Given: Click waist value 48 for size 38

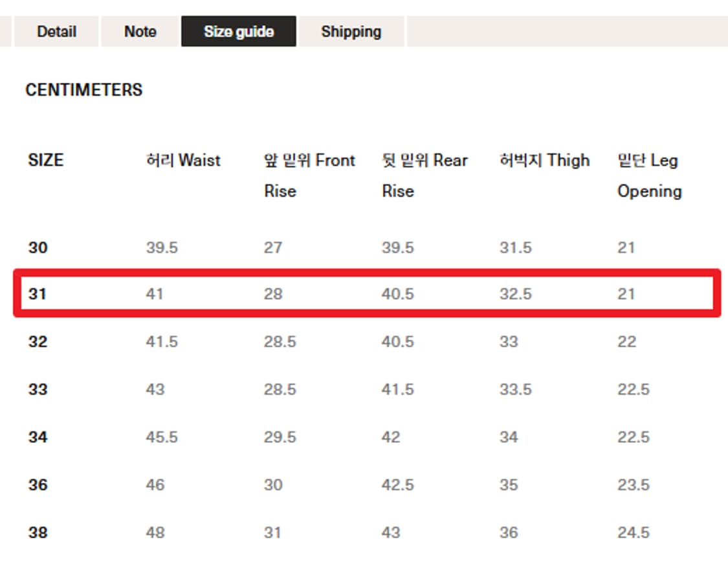Looking at the screenshot, I should pos(155,532).
